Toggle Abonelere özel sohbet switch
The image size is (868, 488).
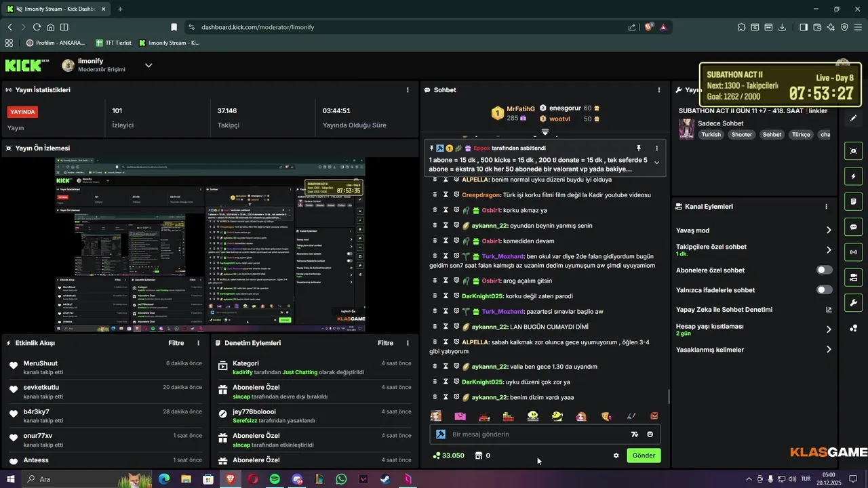[x=824, y=270]
